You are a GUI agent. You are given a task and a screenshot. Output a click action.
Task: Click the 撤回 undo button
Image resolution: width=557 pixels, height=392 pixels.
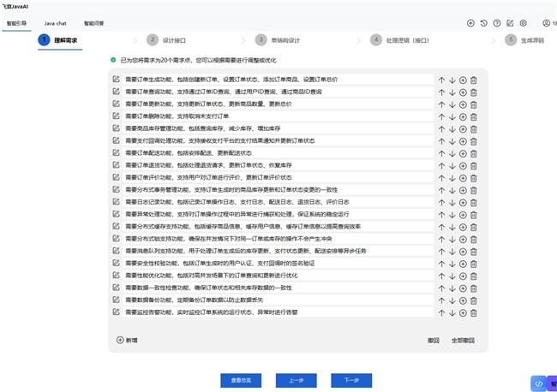click(x=434, y=341)
